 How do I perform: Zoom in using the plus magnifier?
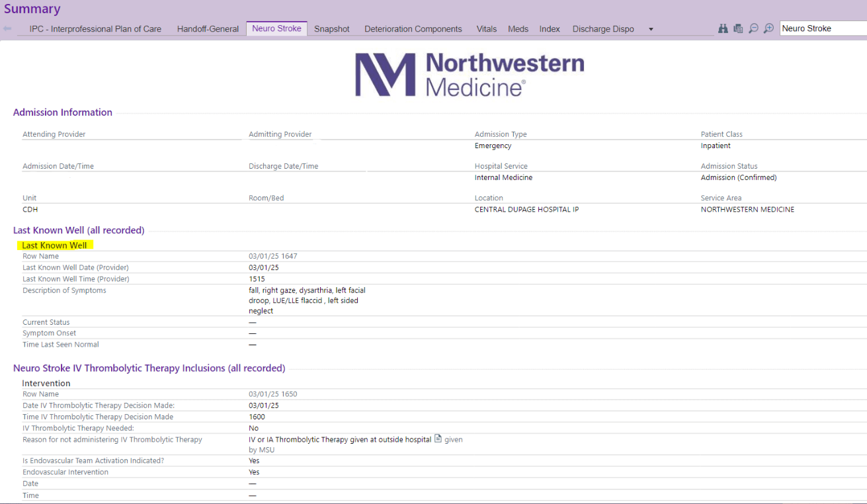[768, 28]
